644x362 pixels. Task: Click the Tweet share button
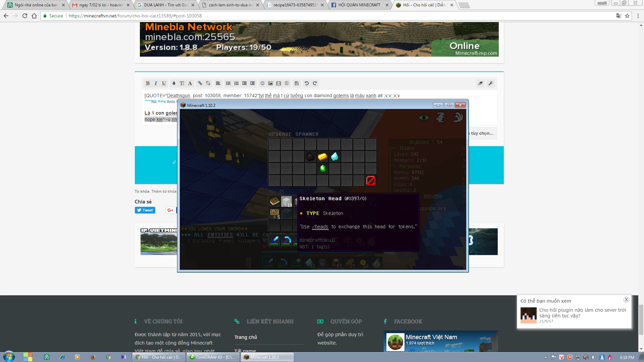145,210
